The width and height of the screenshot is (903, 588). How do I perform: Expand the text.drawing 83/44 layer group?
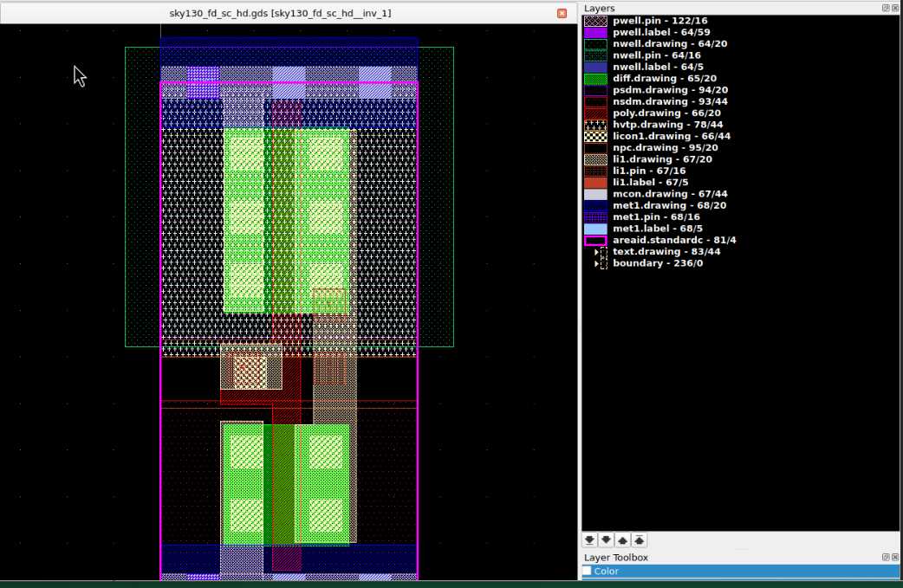(596, 252)
